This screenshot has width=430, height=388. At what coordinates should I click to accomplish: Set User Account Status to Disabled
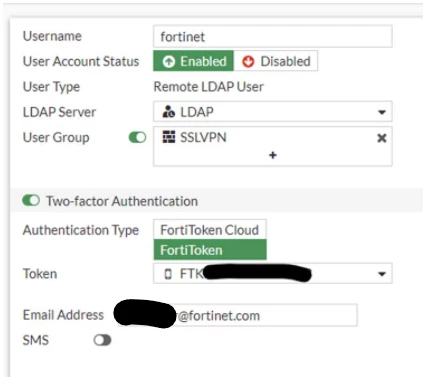coord(276,61)
